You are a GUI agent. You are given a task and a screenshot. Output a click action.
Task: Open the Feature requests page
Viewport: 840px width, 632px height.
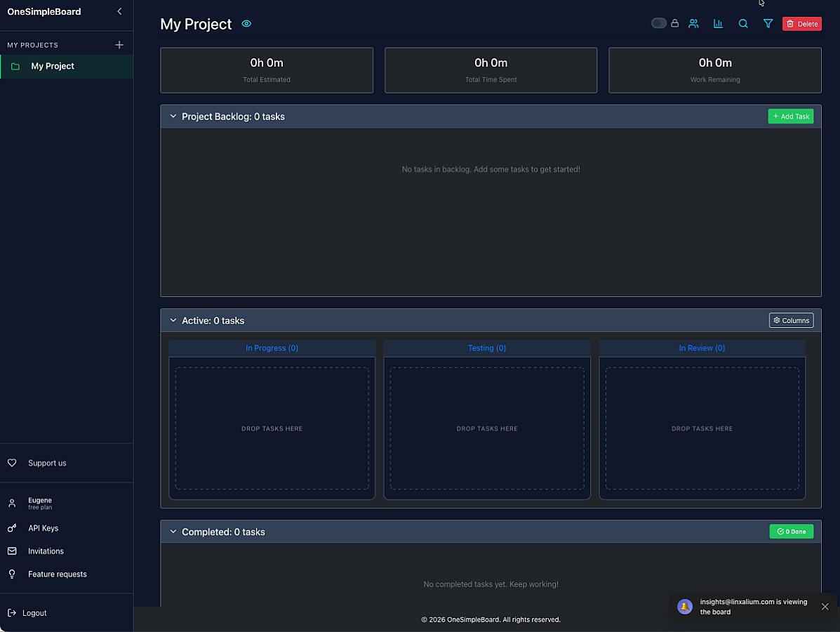point(58,574)
